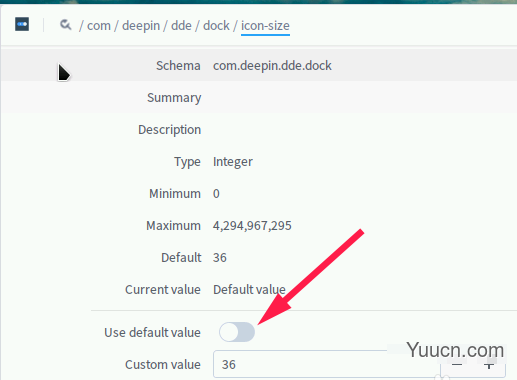Click the 'Description' row label
Screen dimensions: 517x380
pos(169,130)
